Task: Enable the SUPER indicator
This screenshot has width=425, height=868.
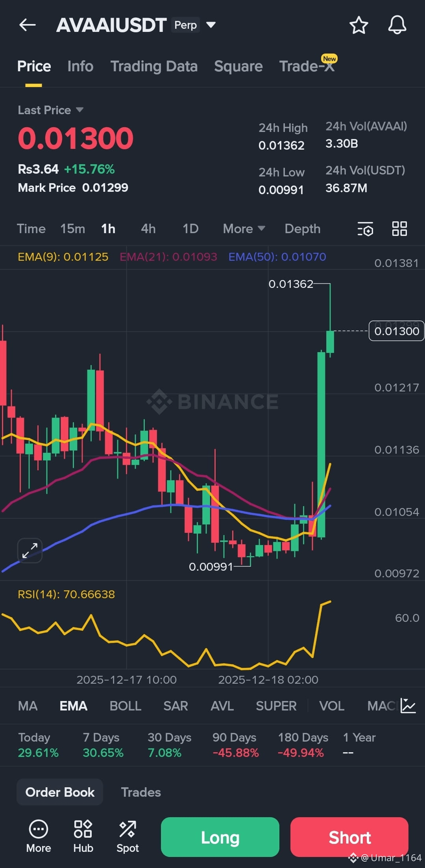Action: [x=276, y=706]
